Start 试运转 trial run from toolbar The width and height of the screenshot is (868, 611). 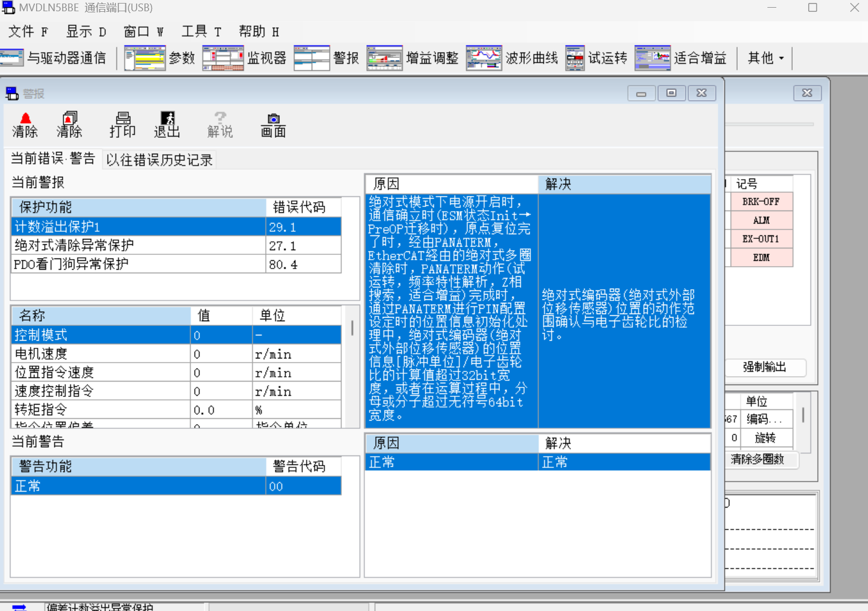pyautogui.click(x=575, y=58)
